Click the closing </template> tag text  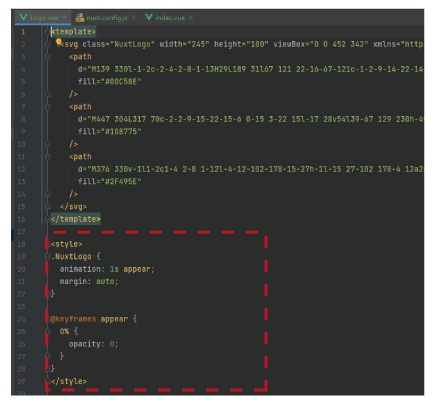click(76, 219)
